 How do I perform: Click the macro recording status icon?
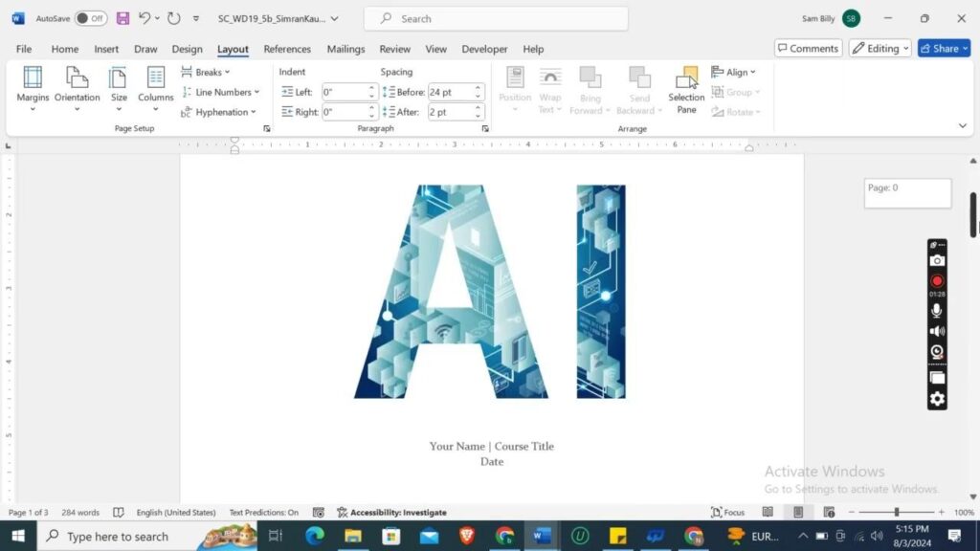[318, 513]
